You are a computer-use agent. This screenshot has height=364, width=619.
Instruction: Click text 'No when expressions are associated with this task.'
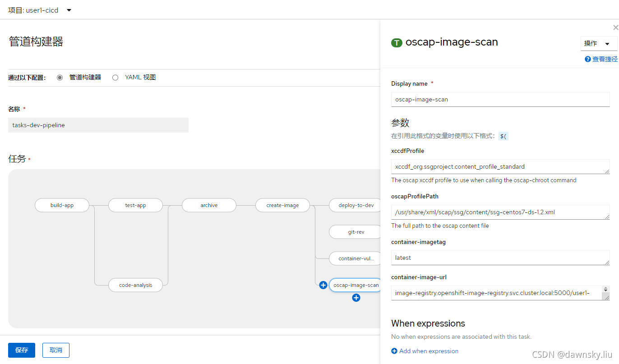[x=461, y=336]
